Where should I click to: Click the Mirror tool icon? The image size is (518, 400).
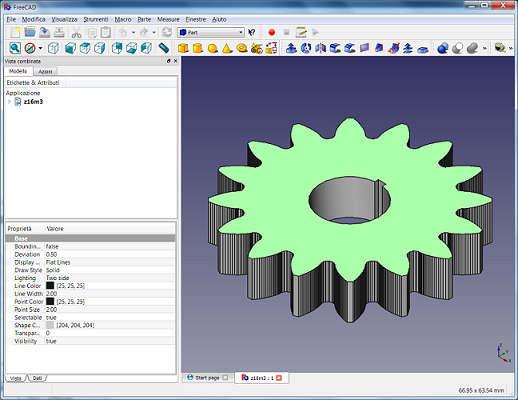click(x=321, y=48)
